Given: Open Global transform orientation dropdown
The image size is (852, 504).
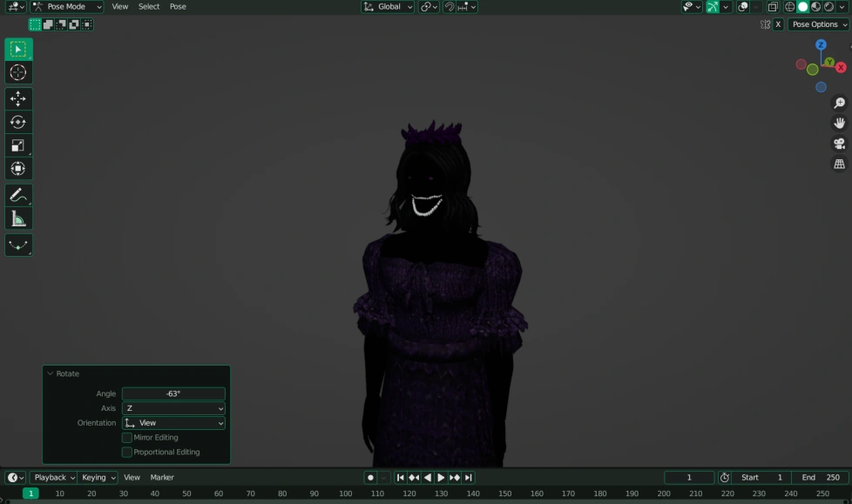Looking at the screenshot, I should point(388,6).
